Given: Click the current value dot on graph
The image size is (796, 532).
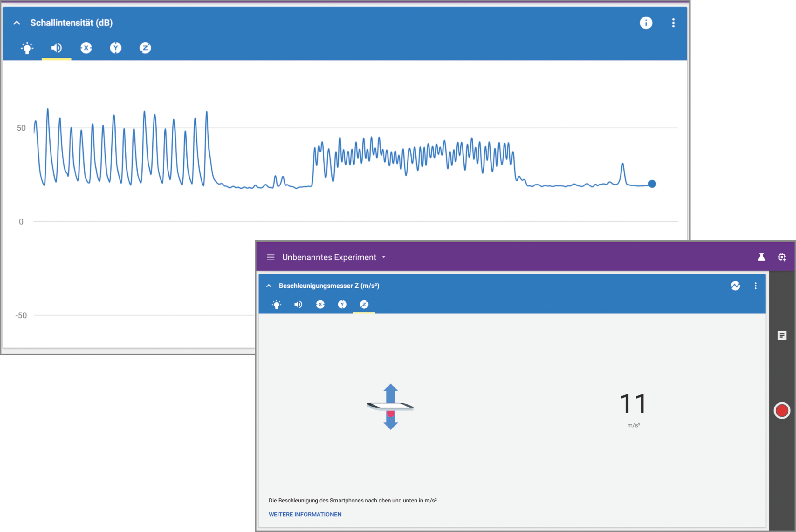Looking at the screenshot, I should click(652, 184).
